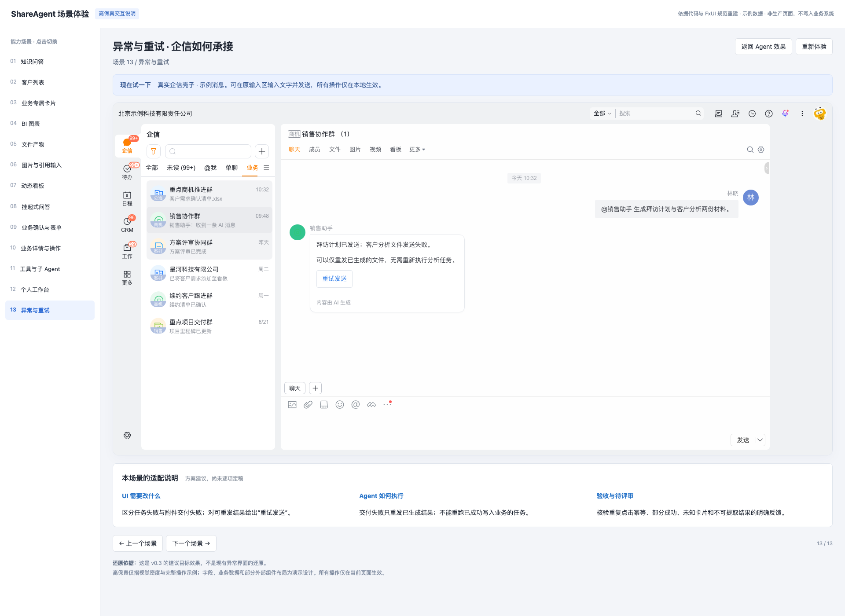Click the plus button beside 聊天 chip
Image resolution: width=845 pixels, height=616 pixels.
(x=316, y=388)
